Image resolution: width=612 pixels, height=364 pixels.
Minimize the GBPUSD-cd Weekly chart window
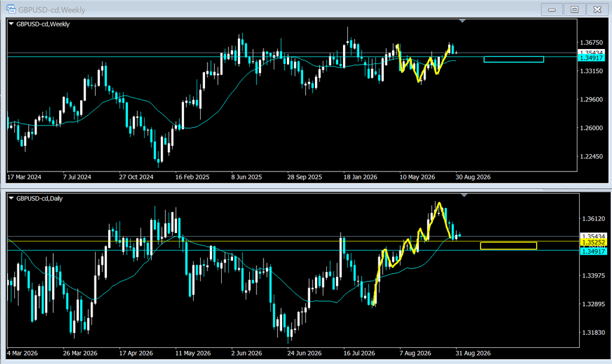552,10
